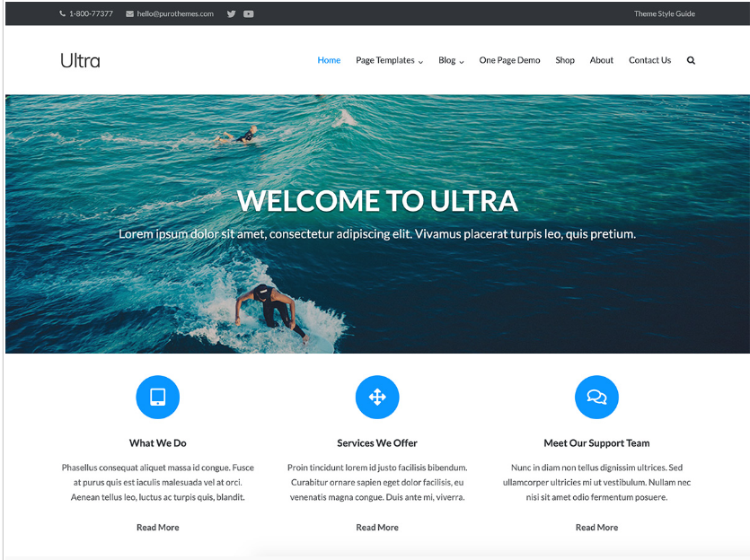The height and width of the screenshot is (560, 750).
Task: Click the paragraph starting "Proin tincidunt lorem"
Action: tap(377, 482)
